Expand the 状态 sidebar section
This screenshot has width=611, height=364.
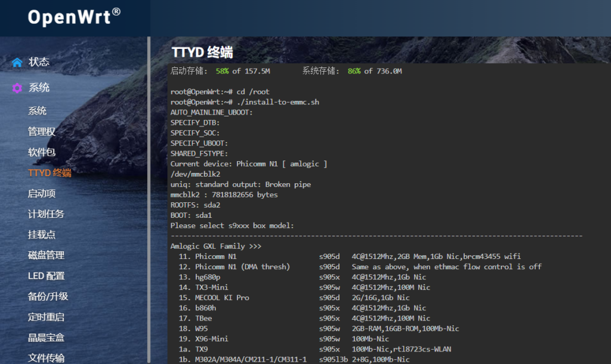38,61
